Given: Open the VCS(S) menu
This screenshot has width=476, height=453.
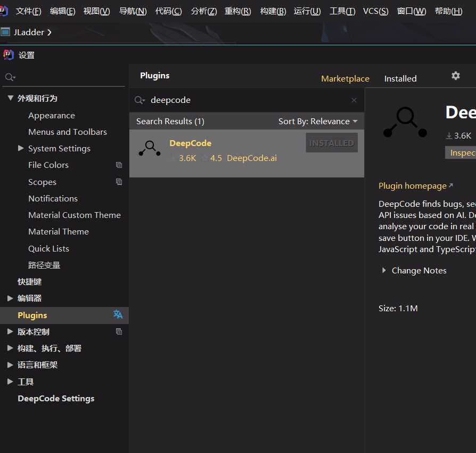Looking at the screenshot, I should (375, 11).
